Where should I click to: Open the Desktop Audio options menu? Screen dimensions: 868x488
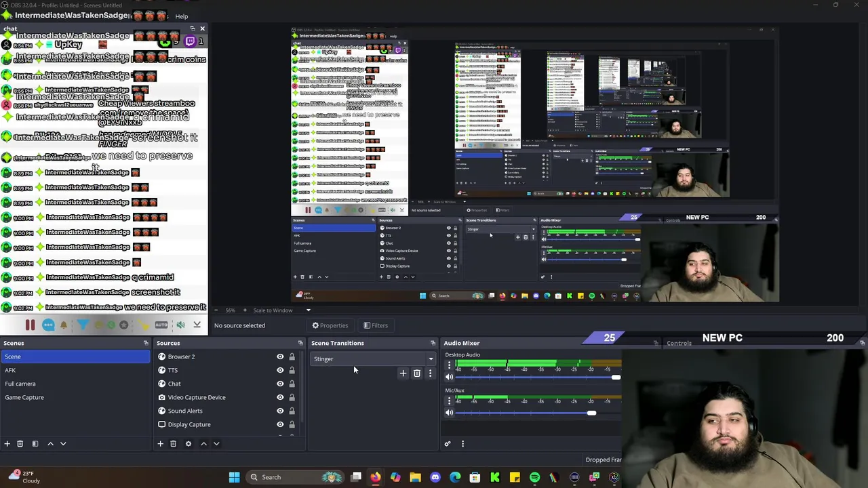[449, 365]
